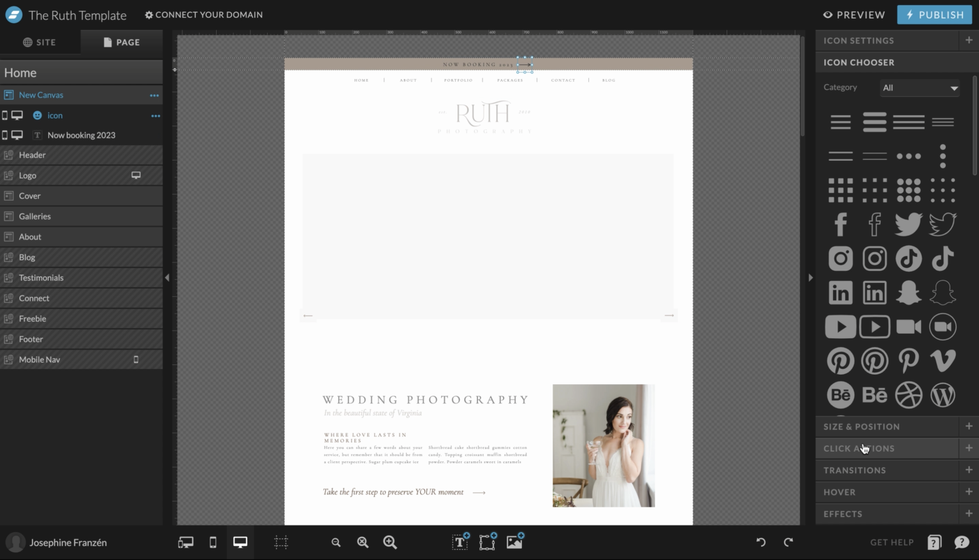Select the YouTube play button icon
Image resolution: width=979 pixels, height=560 pixels.
[840, 326]
